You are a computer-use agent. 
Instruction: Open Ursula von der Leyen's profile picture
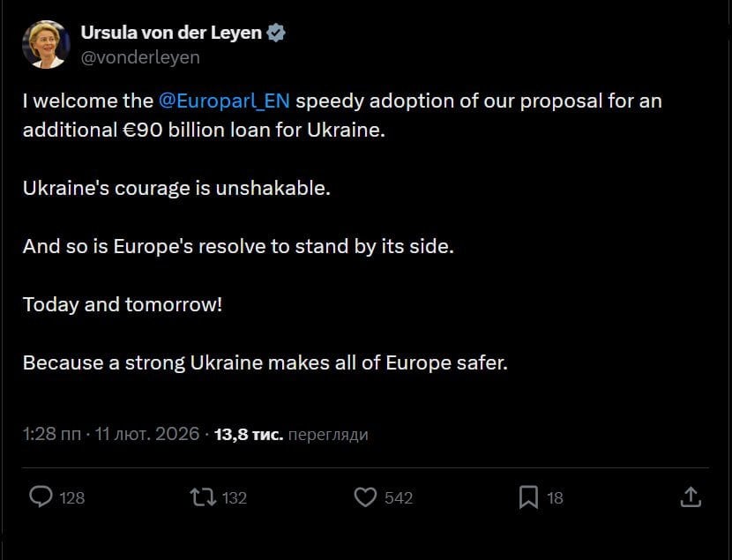tap(44, 44)
